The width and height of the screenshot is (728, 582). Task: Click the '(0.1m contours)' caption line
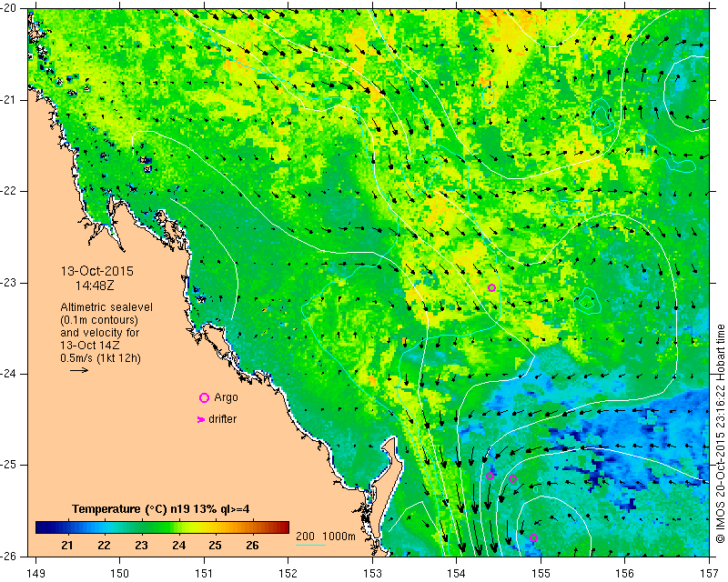coord(99,320)
